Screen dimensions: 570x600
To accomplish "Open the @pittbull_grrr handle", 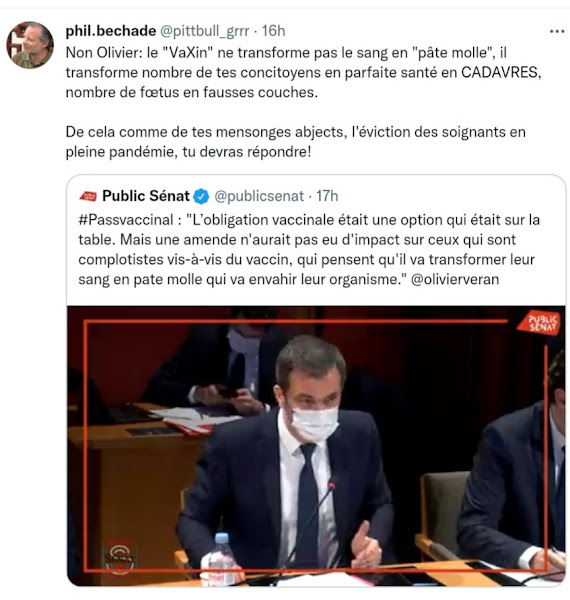I will tap(204, 31).
